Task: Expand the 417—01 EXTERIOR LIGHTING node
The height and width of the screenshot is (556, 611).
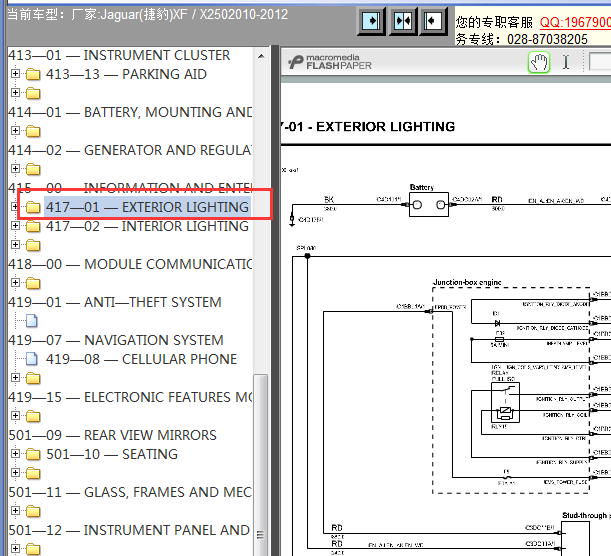Action: [x=15, y=207]
